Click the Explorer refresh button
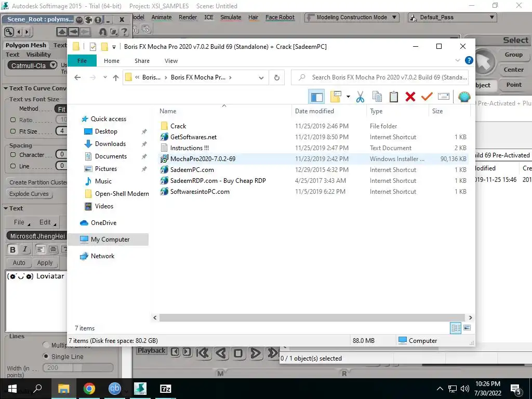 pos(276,78)
